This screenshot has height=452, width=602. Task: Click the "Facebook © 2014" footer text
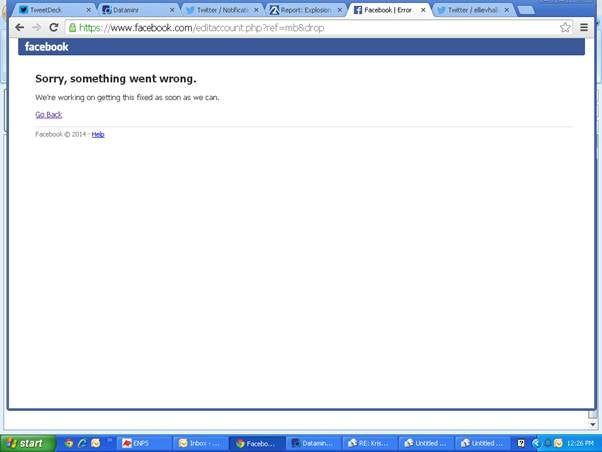(60, 134)
